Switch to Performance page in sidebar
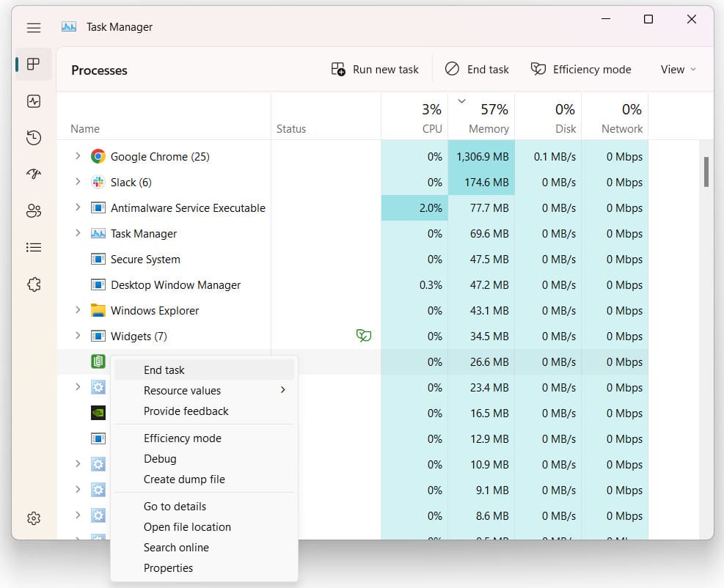 click(x=33, y=101)
